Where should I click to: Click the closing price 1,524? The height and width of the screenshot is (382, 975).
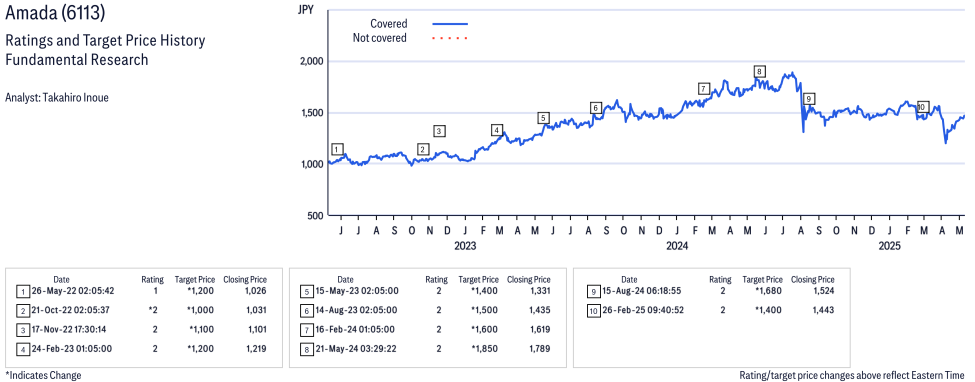(822, 291)
